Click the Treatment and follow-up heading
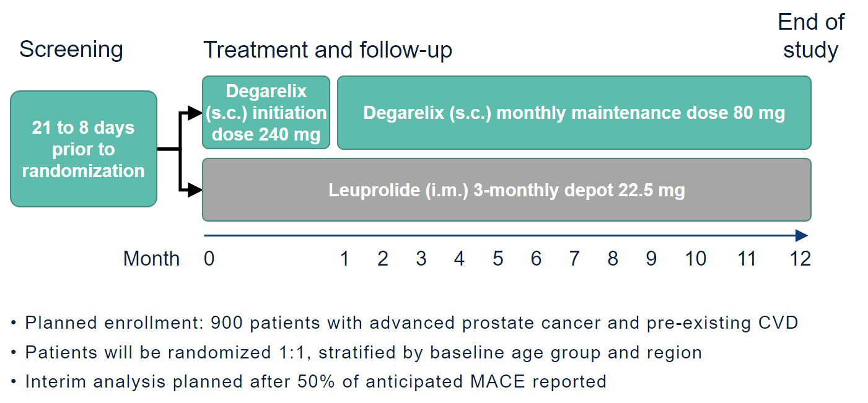 [x=328, y=50]
